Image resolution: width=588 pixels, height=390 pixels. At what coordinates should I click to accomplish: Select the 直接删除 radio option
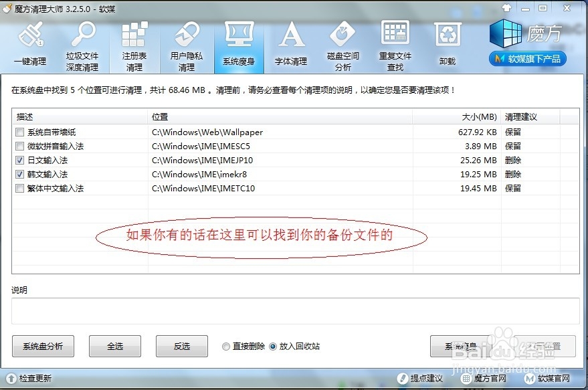(x=225, y=347)
